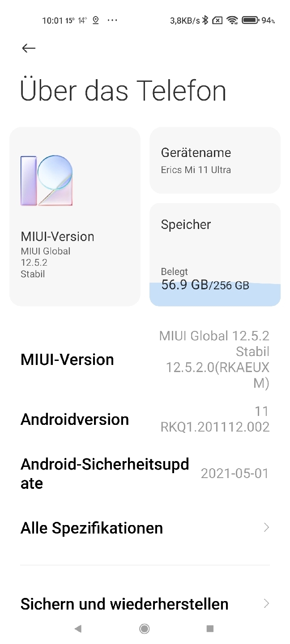This screenshot has height=644, width=290.
Task: Open the Speicher storage card
Action: (215, 255)
